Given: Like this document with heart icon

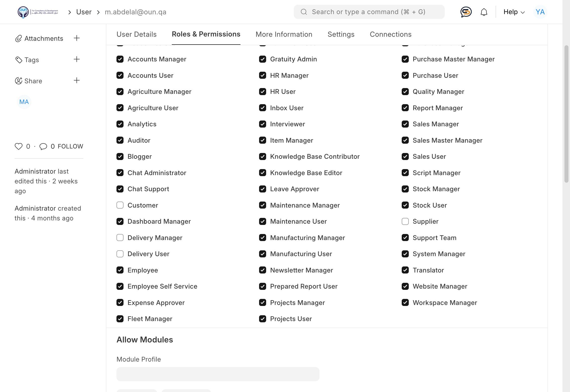Looking at the screenshot, I should pyautogui.click(x=19, y=146).
